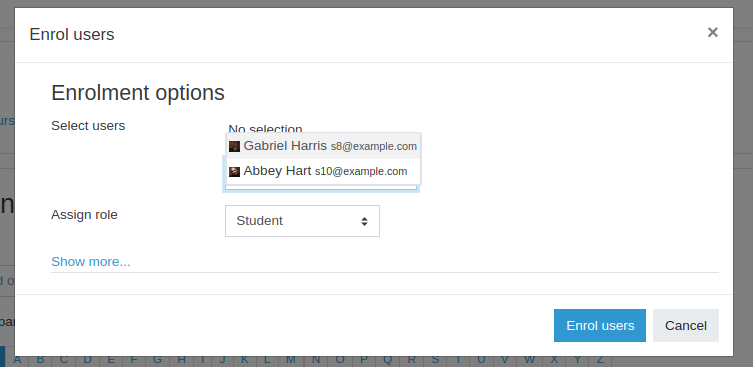The width and height of the screenshot is (753, 367).
Task: Filter names by letter D
Action: (87, 360)
